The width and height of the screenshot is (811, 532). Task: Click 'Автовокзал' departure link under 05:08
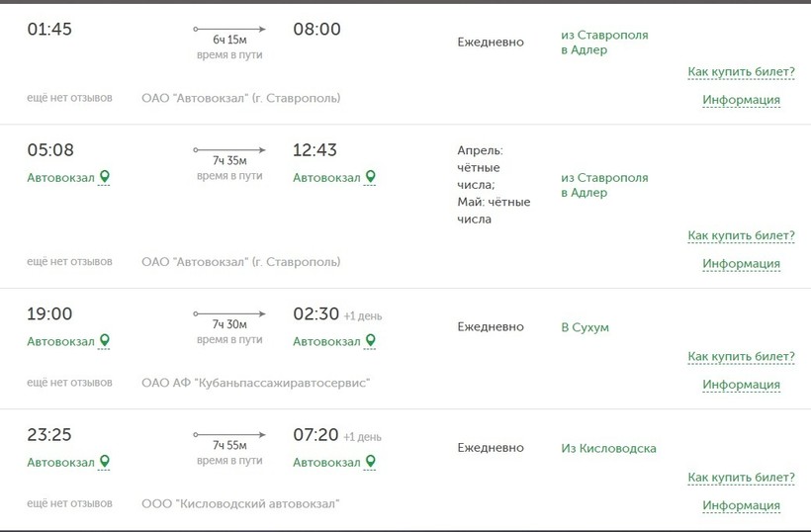click(x=60, y=178)
